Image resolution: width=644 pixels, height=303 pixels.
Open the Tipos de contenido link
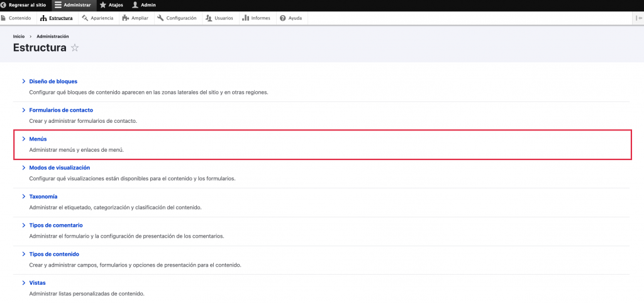click(x=54, y=254)
